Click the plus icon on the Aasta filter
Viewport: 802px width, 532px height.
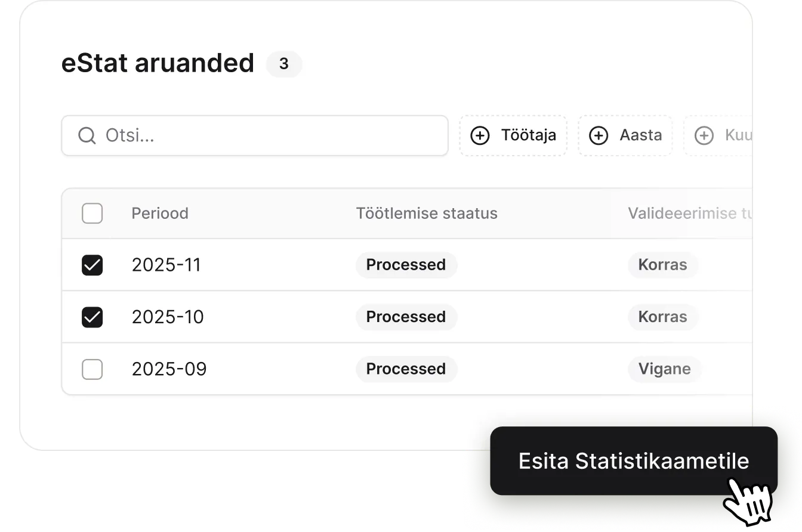pos(599,136)
